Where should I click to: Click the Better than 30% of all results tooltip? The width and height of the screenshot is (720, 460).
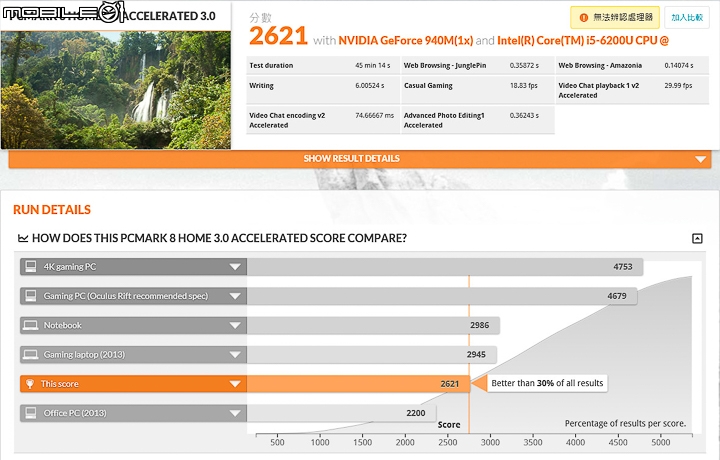pyautogui.click(x=547, y=383)
